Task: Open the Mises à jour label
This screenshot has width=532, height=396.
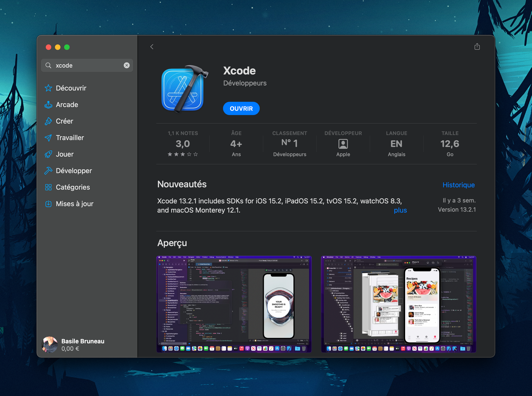Action: (75, 204)
